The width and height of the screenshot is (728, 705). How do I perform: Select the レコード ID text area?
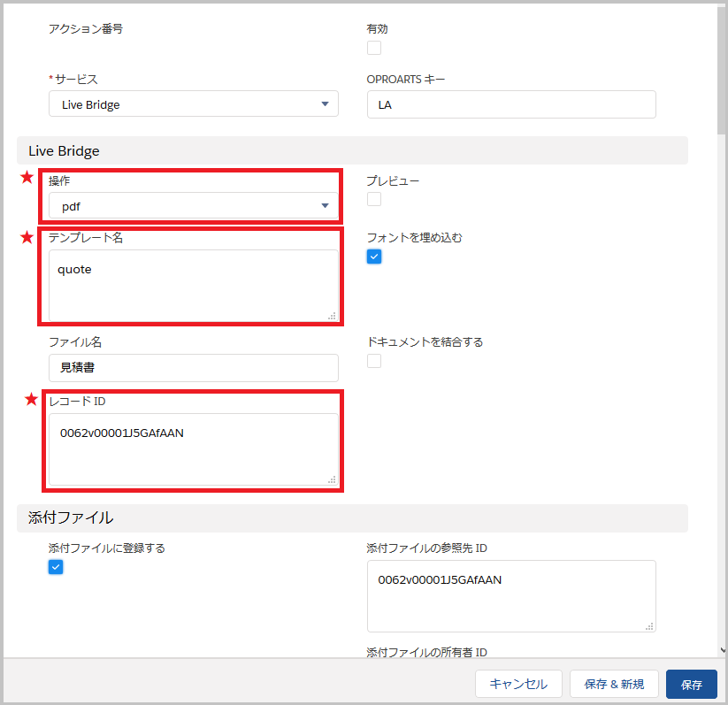(193, 448)
